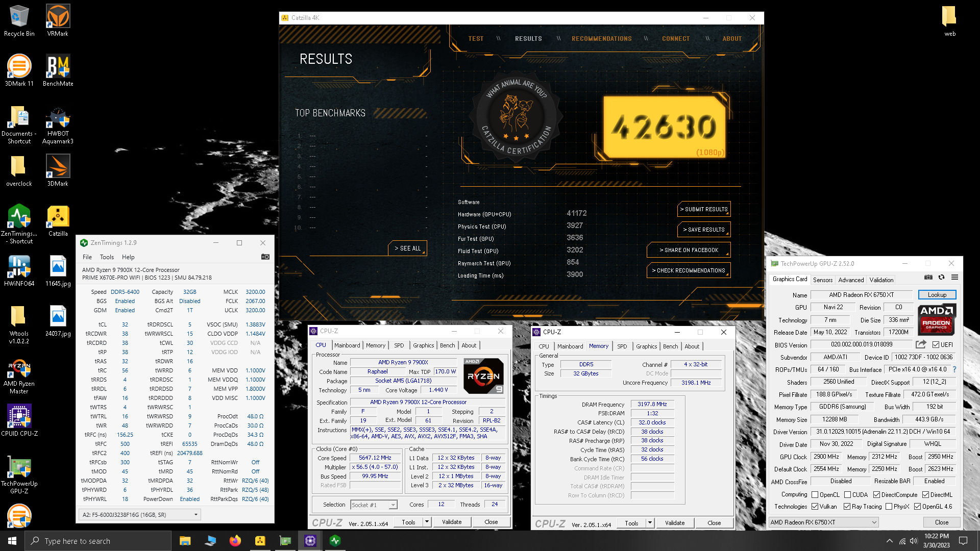This screenshot has height=551, width=980.
Task: Open Socket #1 selection dropdown in CPU-Z
Action: 374,505
